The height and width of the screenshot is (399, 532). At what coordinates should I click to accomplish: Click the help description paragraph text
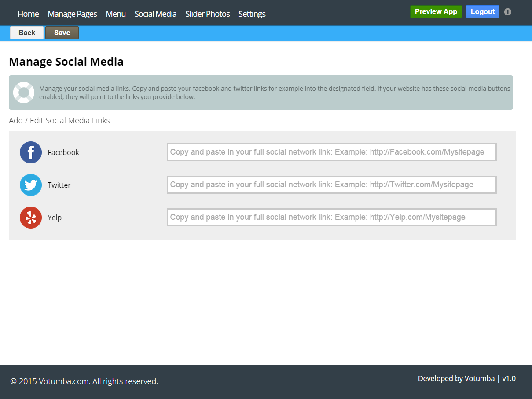click(x=275, y=92)
